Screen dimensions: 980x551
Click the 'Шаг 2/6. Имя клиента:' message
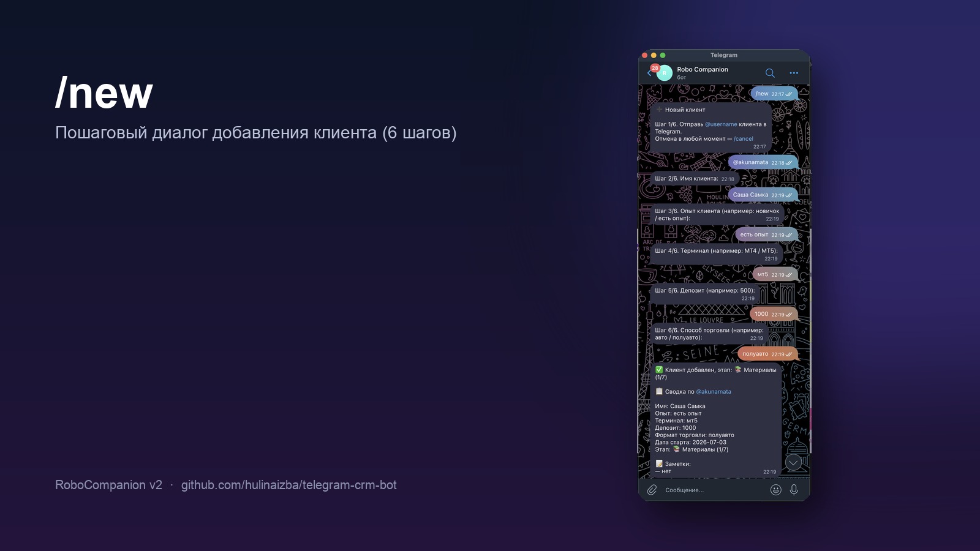[x=695, y=179]
